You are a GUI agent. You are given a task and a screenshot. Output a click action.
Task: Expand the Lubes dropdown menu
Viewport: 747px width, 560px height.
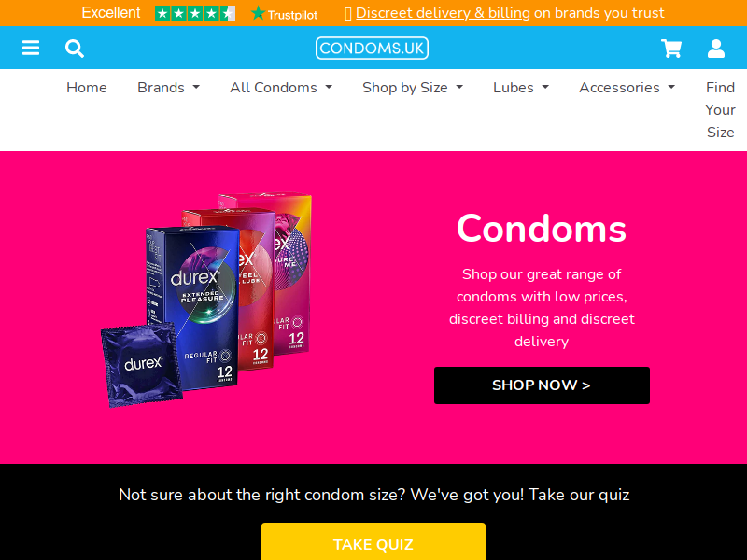pyautogui.click(x=521, y=88)
